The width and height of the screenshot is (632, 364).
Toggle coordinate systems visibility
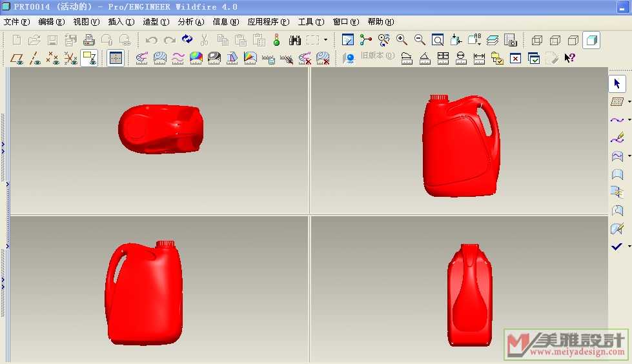tap(71, 59)
